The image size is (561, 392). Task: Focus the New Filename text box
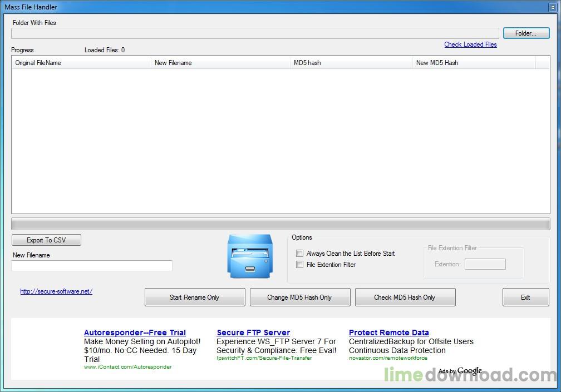pos(92,265)
